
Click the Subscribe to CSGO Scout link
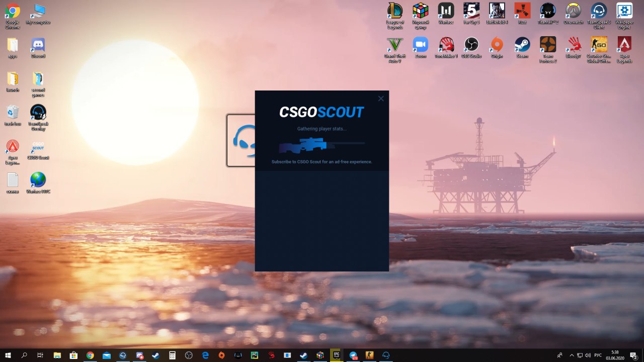(322, 162)
